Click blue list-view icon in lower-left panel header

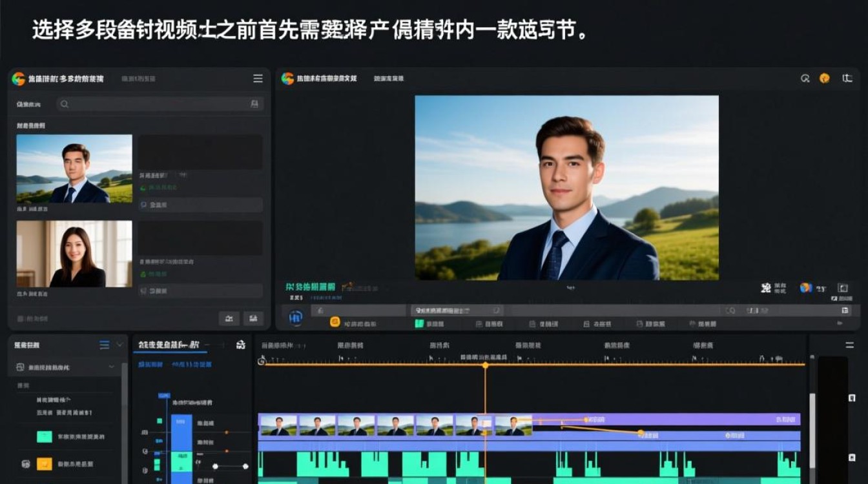[x=105, y=345]
